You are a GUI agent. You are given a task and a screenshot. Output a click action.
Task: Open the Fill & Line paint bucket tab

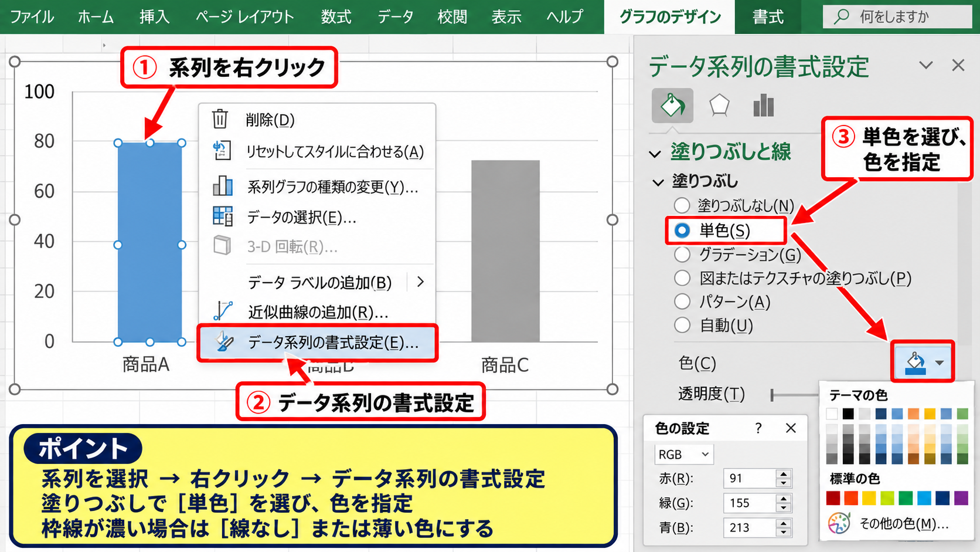pyautogui.click(x=672, y=106)
